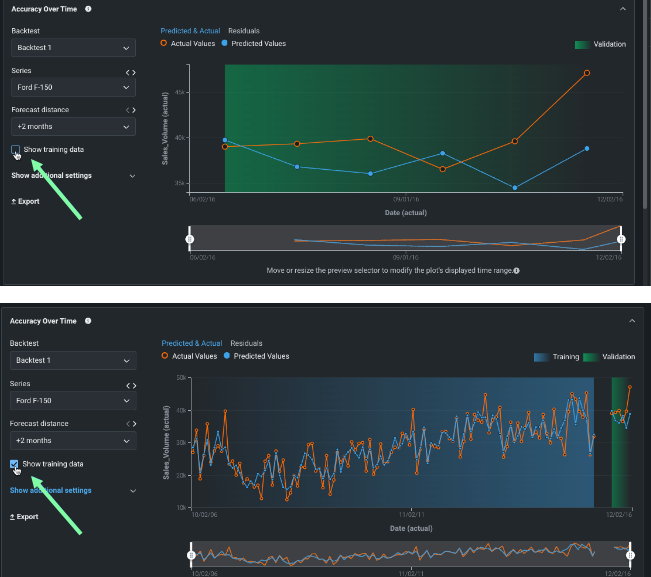Open Backtest 1 dropdown in upper panel
651x577 pixels.
(x=72, y=47)
